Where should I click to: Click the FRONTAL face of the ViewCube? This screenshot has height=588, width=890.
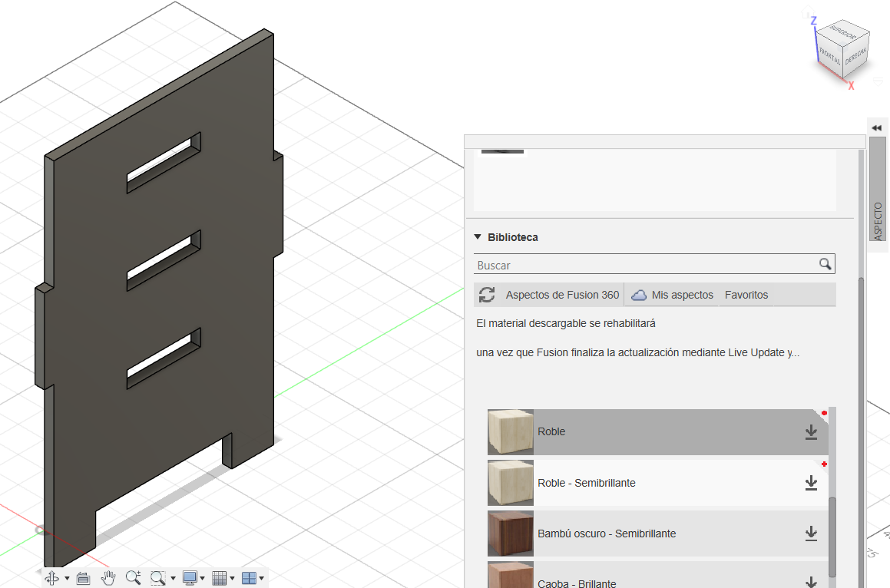[829, 55]
